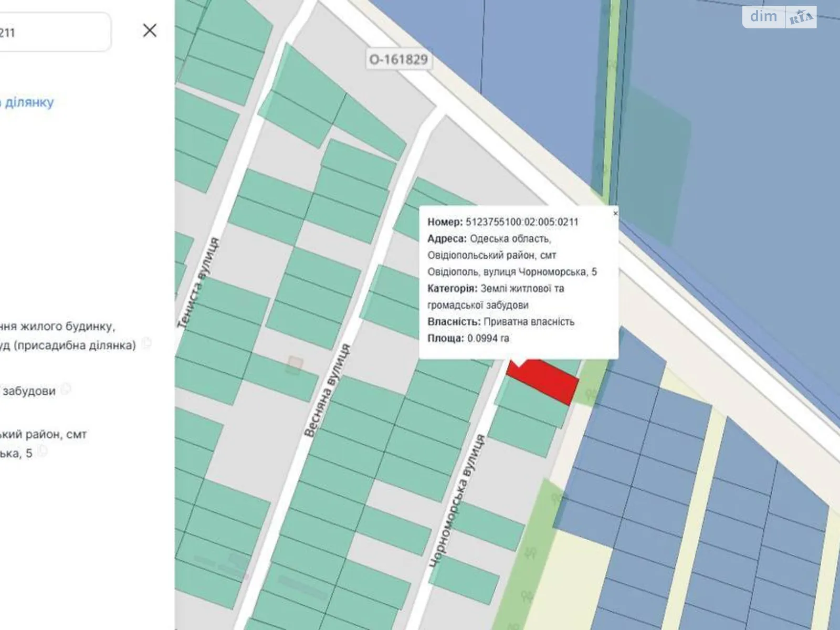Click the popup's 'Площа: 0.0994 га' line
This screenshot has width=840, height=630.
click(468, 339)
